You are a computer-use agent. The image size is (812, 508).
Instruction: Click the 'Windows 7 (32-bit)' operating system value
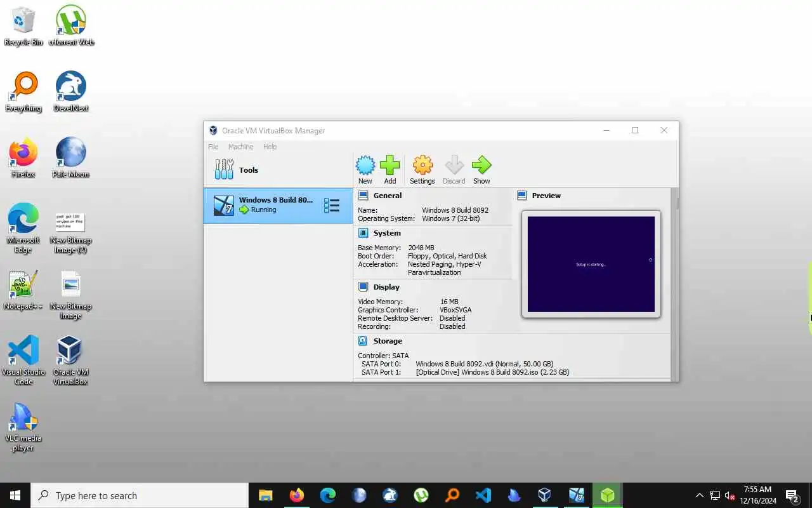(451, 218)
